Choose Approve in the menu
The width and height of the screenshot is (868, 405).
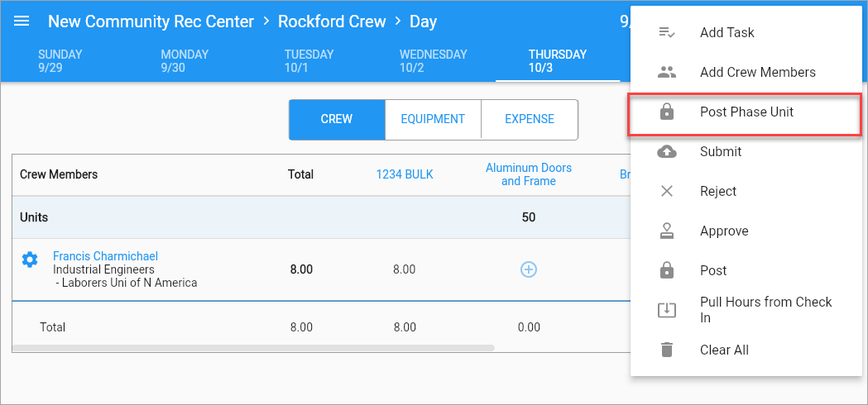tap(746, 231)
